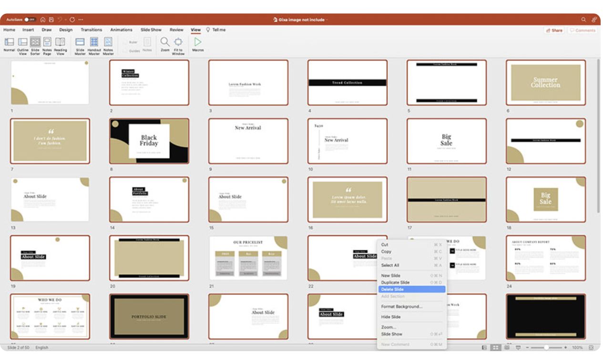
Task: Click the Redo icon in title bar
Action: coord(72,20)
